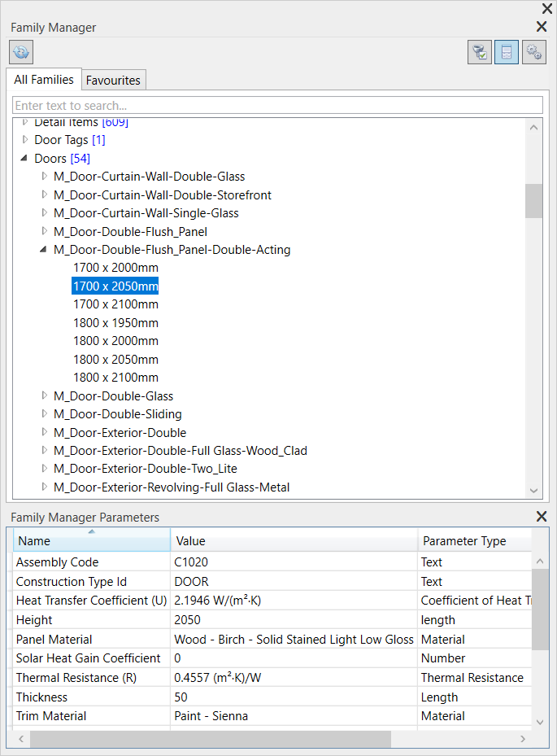Image resolution: width=557 pixels, height=756 pixels.
Task: Expand M_Door-Exterior-Double-Two_Lite family
Action: 45,468
